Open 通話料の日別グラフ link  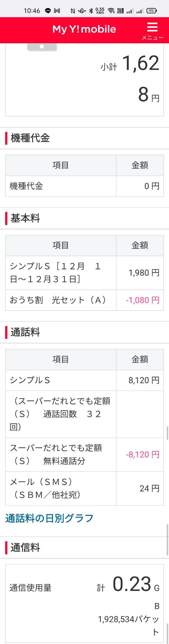(x=49, y=518)
